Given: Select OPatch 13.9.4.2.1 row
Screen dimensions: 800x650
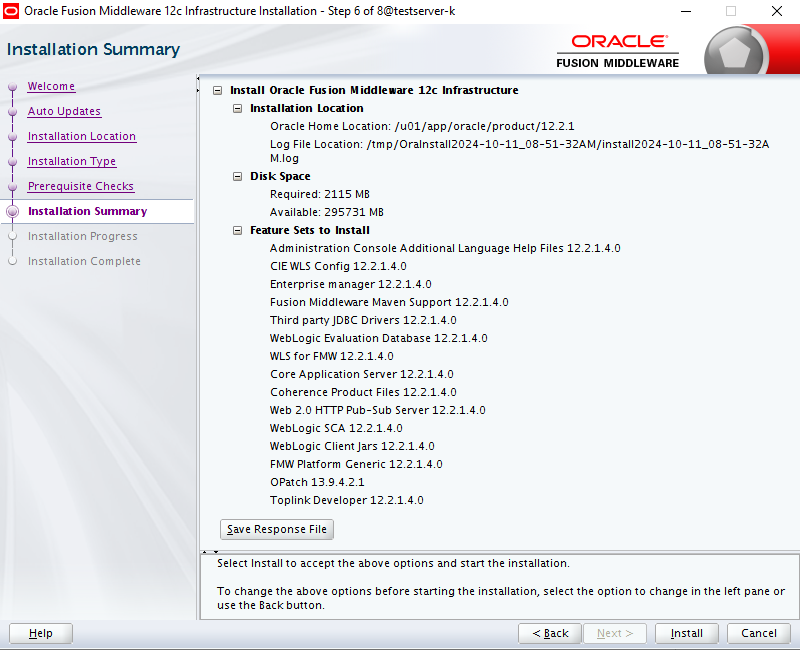Looking at the screenshot, I should pyautogui.click(x=317, y=482).
